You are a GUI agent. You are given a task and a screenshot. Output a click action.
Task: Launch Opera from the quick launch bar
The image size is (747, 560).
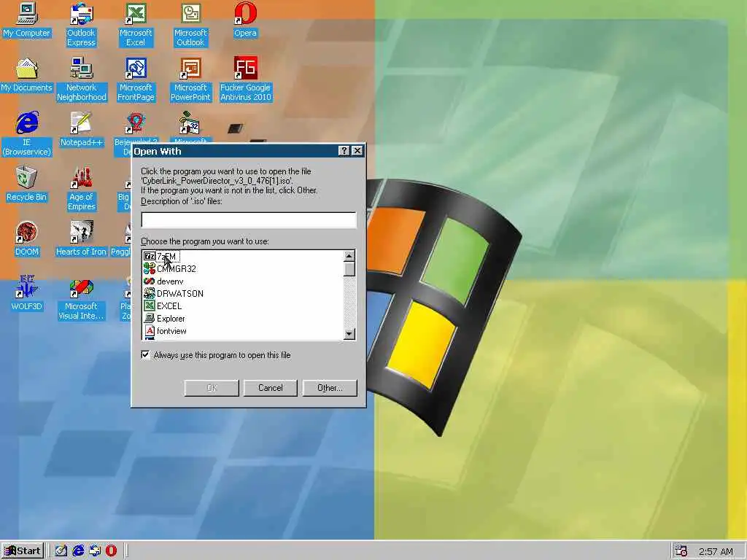click(112, 551)
